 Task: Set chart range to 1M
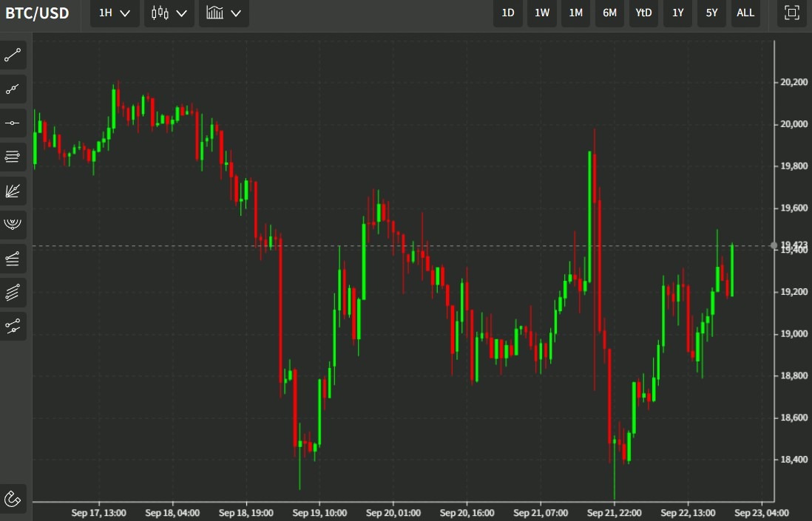[576, 13]
